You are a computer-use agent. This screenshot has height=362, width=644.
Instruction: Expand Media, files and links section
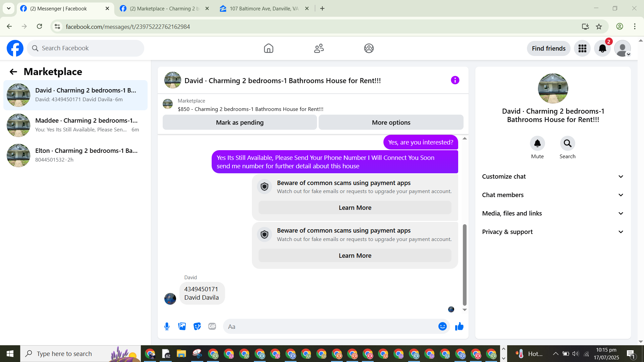(553, 214)
